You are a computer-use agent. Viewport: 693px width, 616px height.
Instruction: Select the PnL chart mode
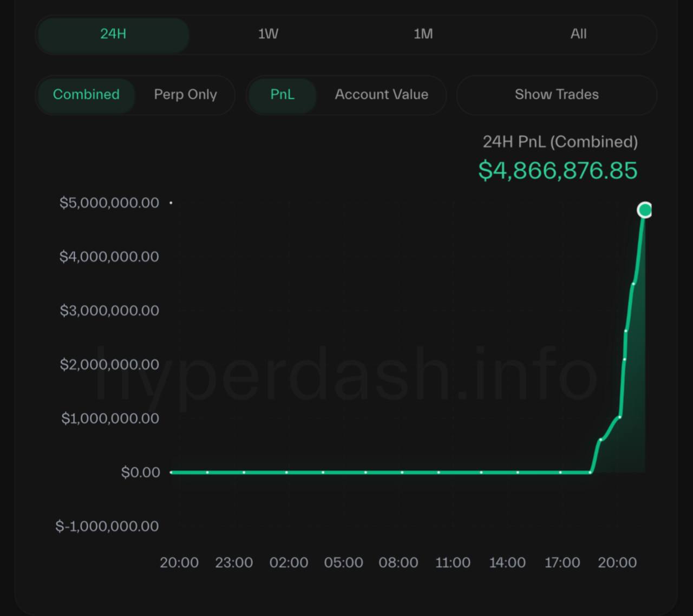point(282,95)
